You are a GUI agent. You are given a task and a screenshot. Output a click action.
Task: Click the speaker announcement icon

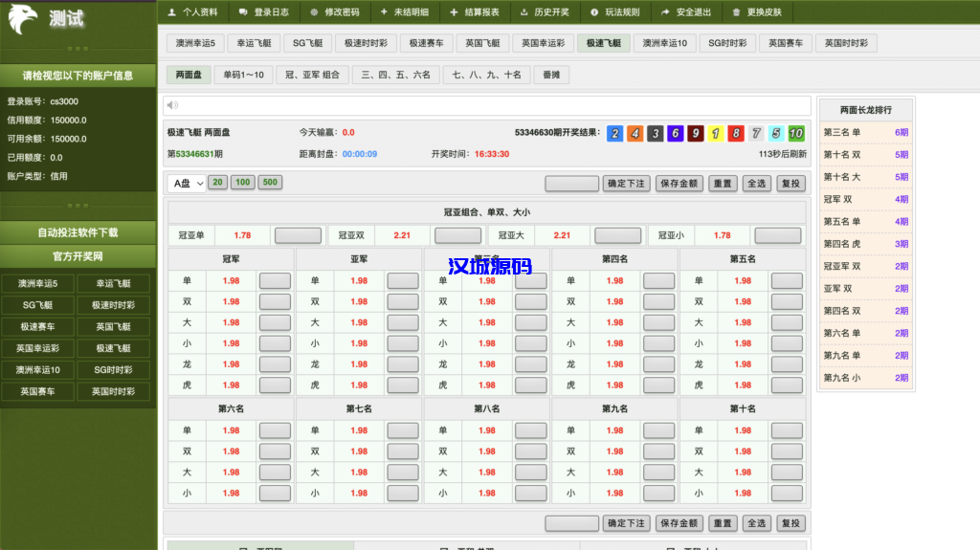coord(172,105)
